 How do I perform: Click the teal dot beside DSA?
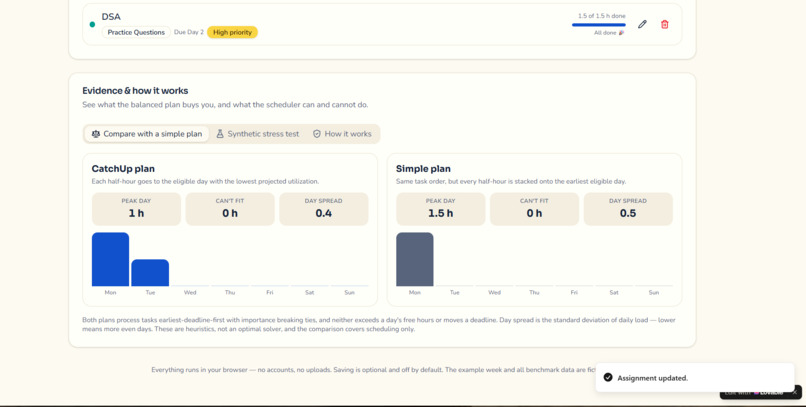(x=92, y=24)
